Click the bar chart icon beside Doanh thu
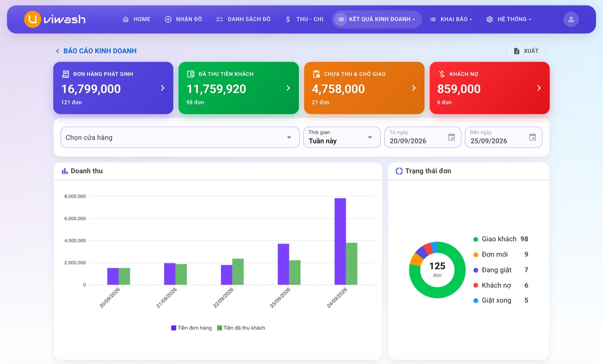Screen dimensions: 603x364 point(65,171)
